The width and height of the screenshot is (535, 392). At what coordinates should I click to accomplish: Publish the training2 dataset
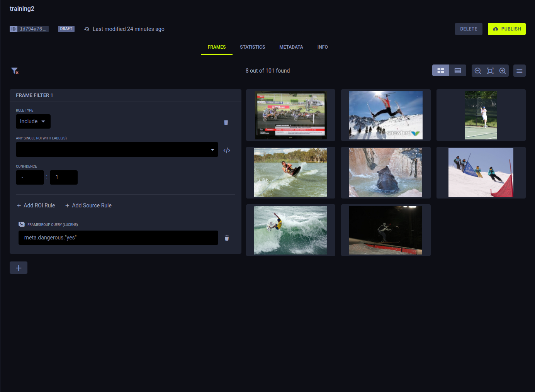pyautogui.click(x=506, y=29)
